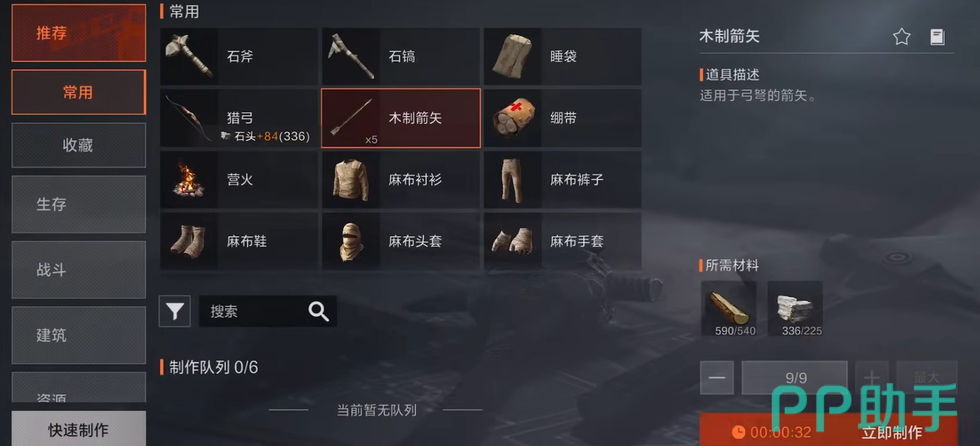The height and width of the screenshot is (446, 980).
Task: Choose the linen hood (麻布头套) item
Action: click(x=401, y=241)
